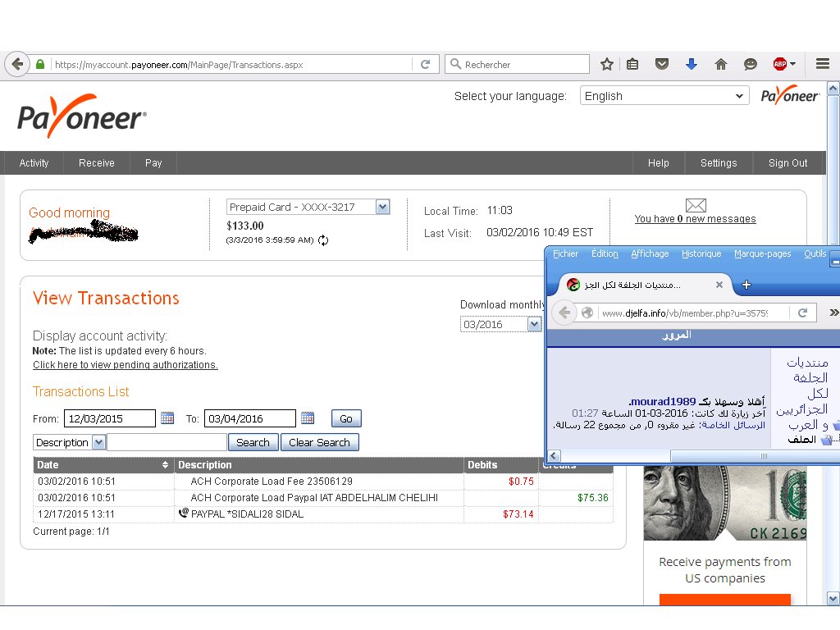Click the green padlock security icon
This screenshot has height=630, width=840.
[x=40, y=64]
